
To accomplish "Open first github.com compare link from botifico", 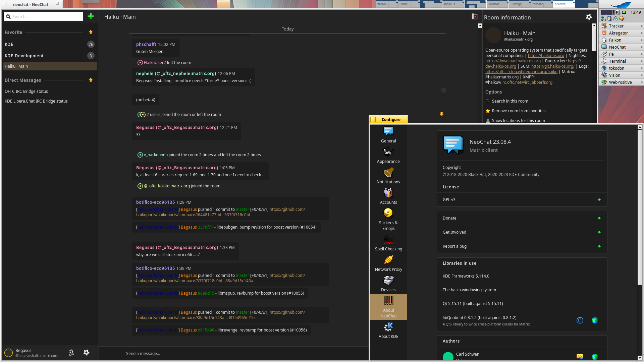I will coord(220,212).
